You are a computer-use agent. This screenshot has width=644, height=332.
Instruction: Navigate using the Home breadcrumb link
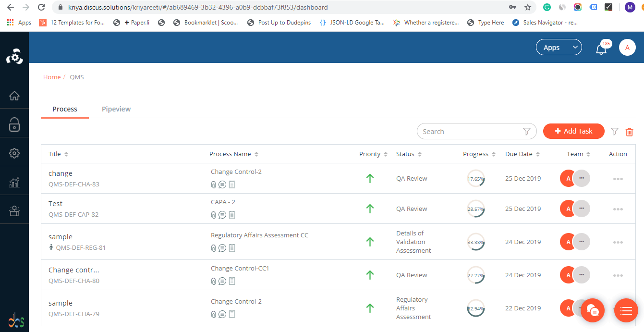click(x=52, y=77)
